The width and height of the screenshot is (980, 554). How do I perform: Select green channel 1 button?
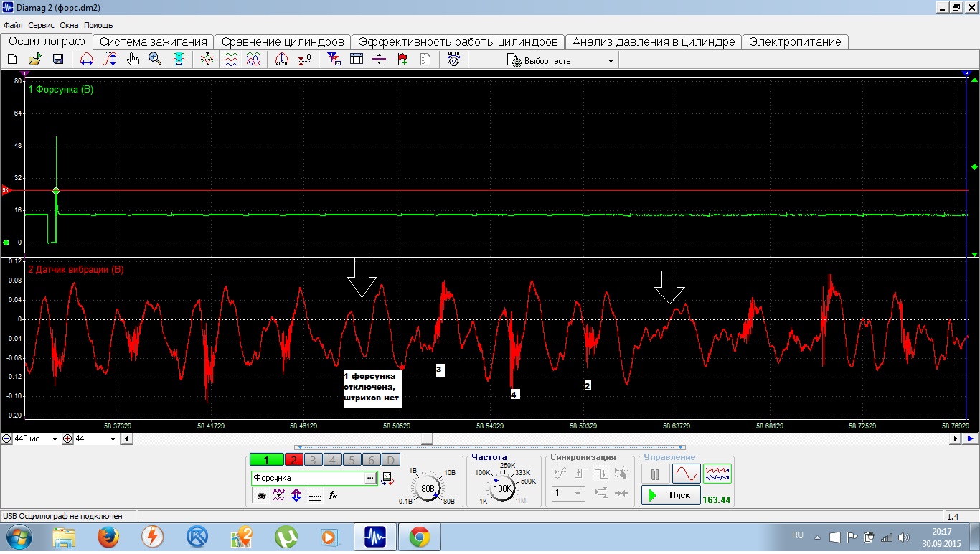pos(266,460)
